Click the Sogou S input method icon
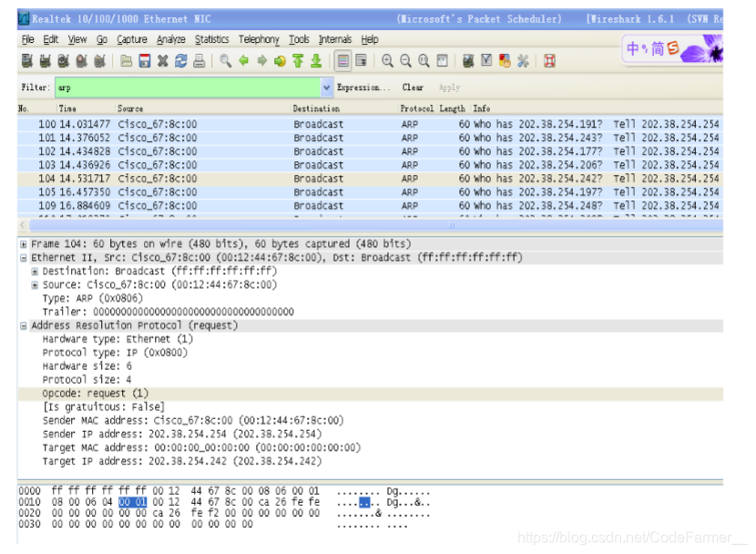The height and width of the screenshot is (554, 756). tap(673, 47)
